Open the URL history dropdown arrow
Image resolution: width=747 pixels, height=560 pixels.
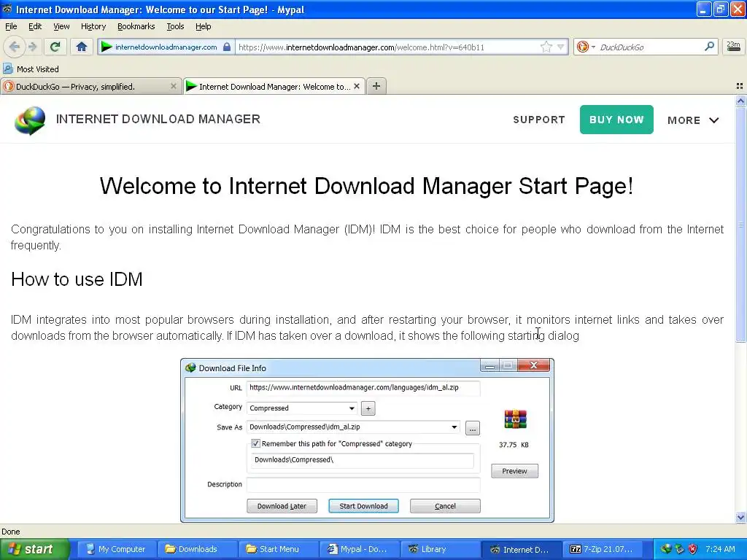point(561,47)
